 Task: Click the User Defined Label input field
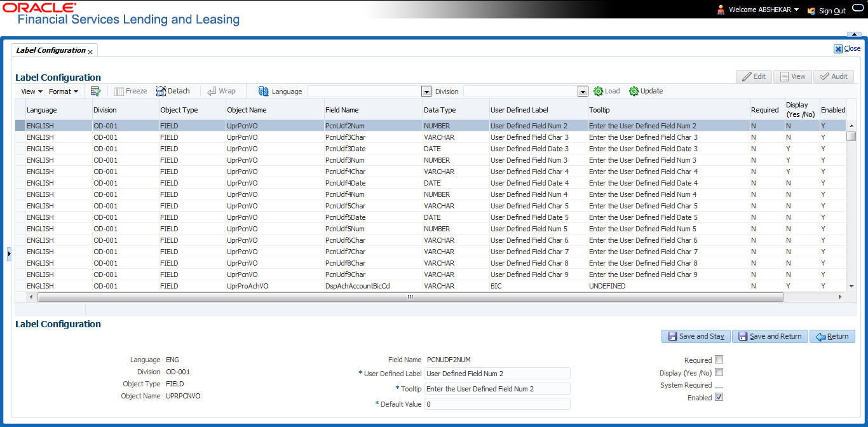click(x=498, y=374)
